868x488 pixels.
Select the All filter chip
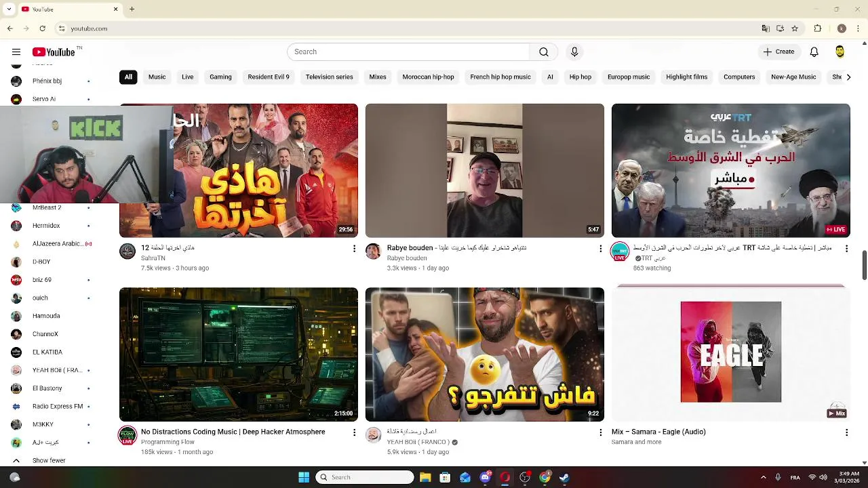(x=128, y=77)
